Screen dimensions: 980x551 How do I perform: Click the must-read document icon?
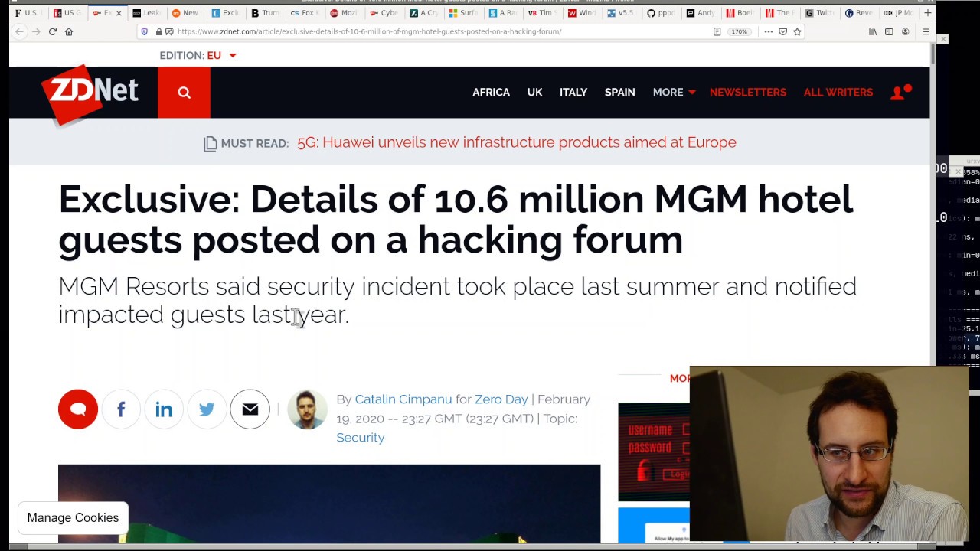[210, 143]
